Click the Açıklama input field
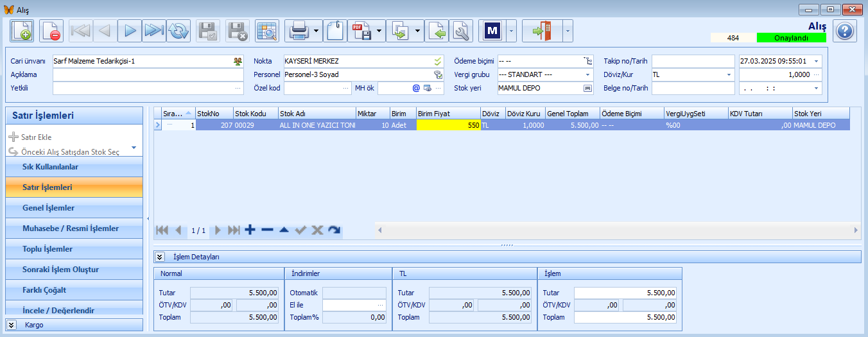Image resolution: width=868 pixels, height=337 pixels. point(148,74)
